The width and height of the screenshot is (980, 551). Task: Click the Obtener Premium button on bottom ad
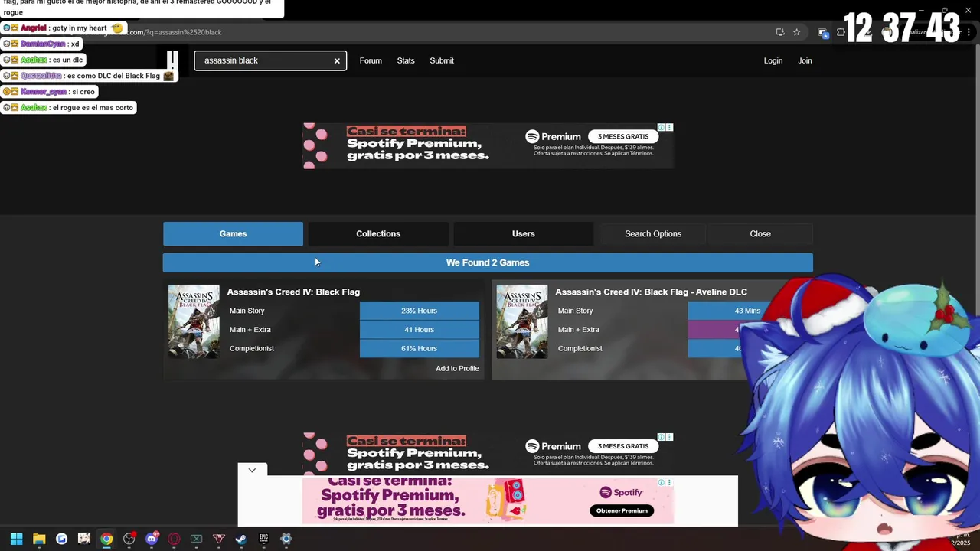click(622, 510)
